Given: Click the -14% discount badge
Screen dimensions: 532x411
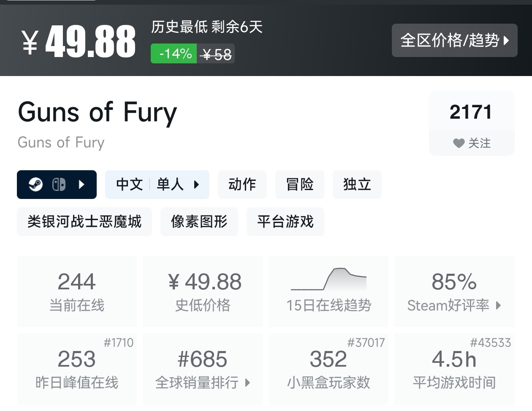Looking at the screenshot, I should (x=174, y=54).
